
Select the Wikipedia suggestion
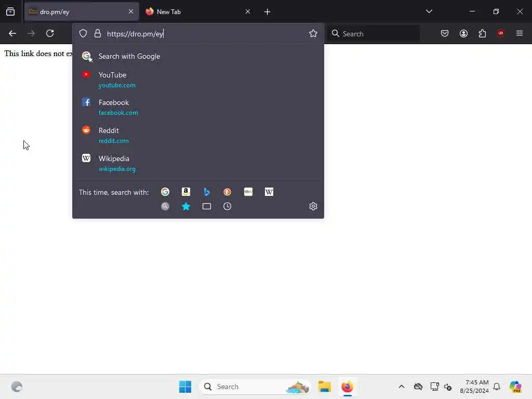tap(198, 163)
